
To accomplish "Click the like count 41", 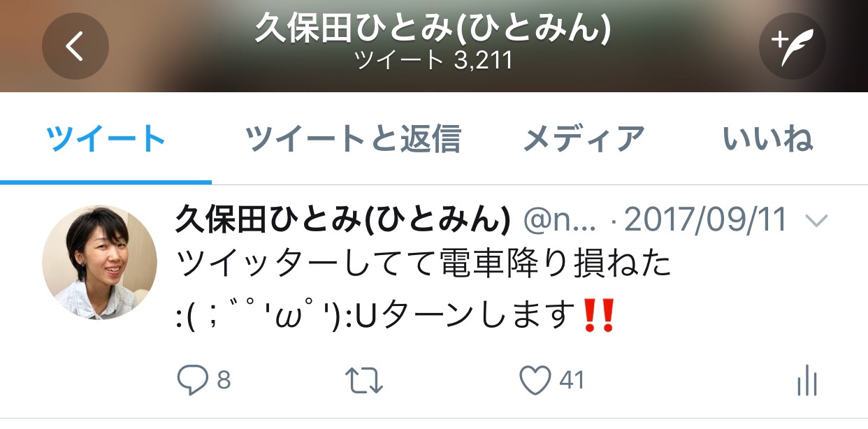I will pos(572,381).
